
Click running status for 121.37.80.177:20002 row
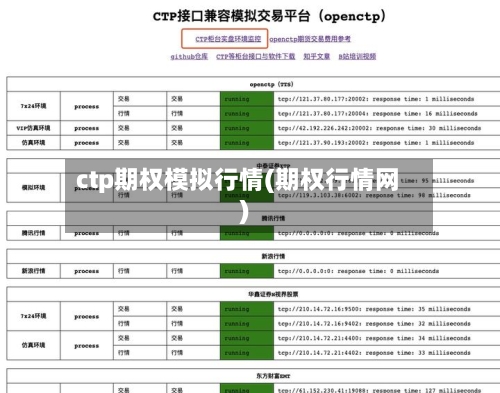tap(247, 99)
